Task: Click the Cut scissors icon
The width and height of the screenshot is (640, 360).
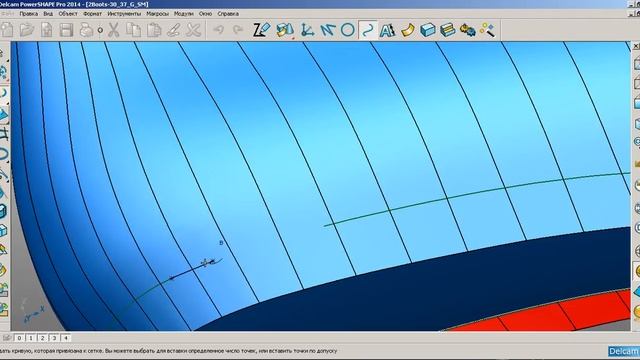Action: coord(113,30)
